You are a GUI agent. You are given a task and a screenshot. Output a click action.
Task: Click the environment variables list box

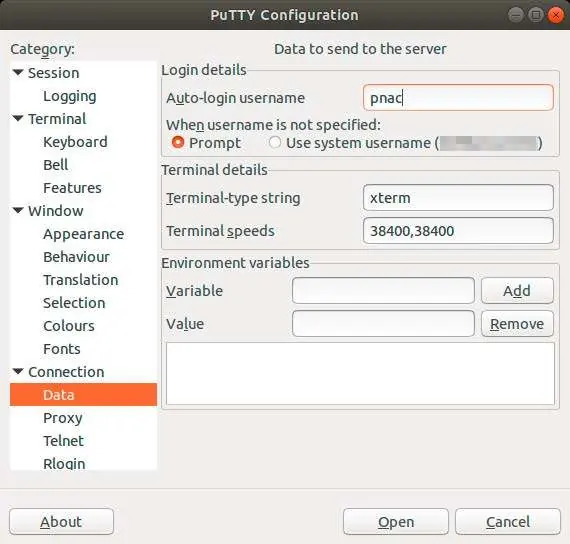point(360,373)
